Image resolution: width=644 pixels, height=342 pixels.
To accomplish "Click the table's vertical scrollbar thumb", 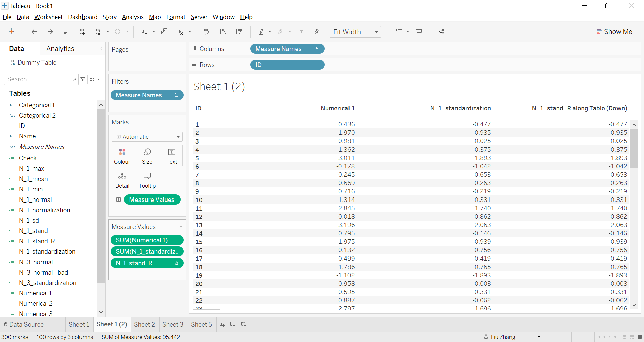I will pyautogui.click(x=634, y=148).
